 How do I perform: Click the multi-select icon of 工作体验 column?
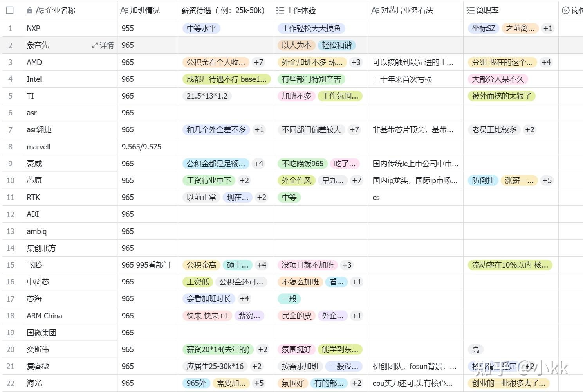[x=280, y=11]
